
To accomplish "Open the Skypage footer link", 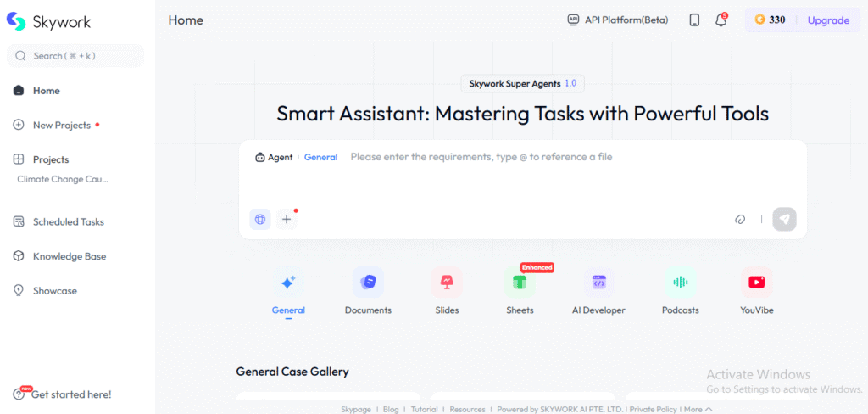I will [x=357, y=410].
